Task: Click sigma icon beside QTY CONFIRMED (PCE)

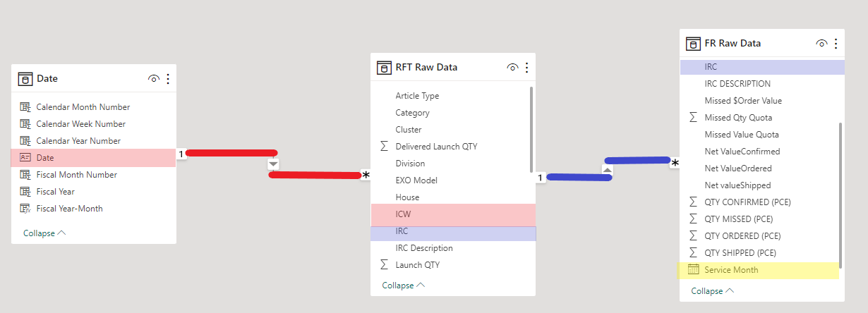Action: click(x=694, y=202)
